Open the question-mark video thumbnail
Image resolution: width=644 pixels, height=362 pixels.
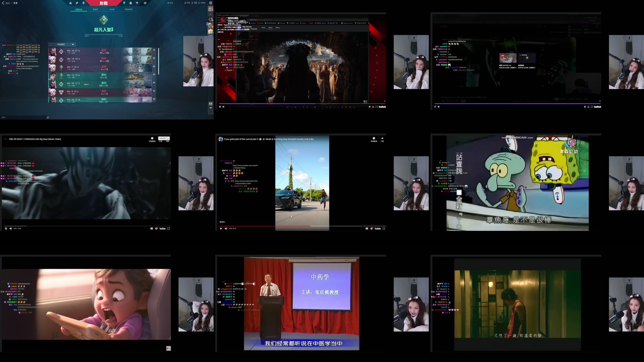527,58
